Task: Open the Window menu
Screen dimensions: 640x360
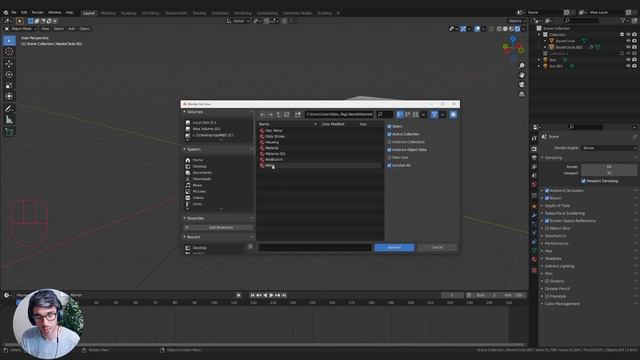Action: point(54,13)
